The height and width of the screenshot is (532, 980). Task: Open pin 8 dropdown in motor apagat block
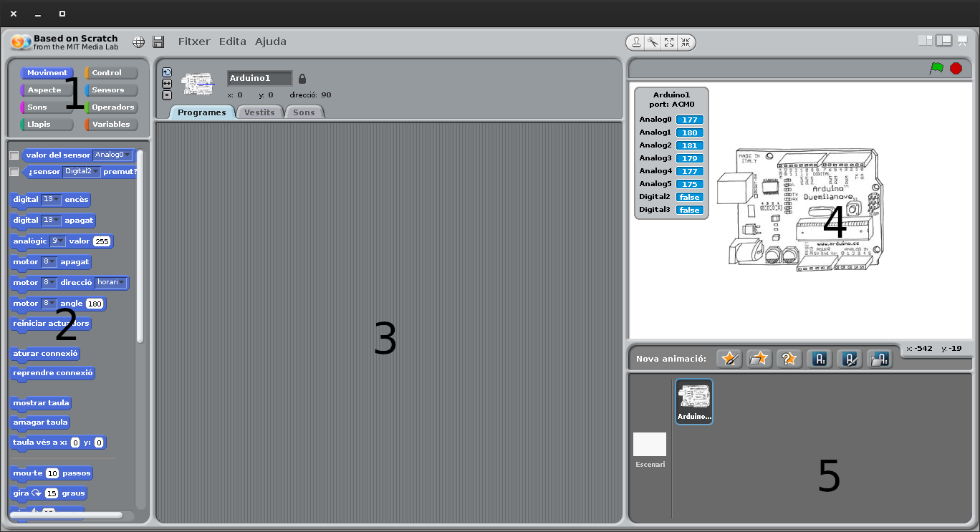[x=49, y=261]
